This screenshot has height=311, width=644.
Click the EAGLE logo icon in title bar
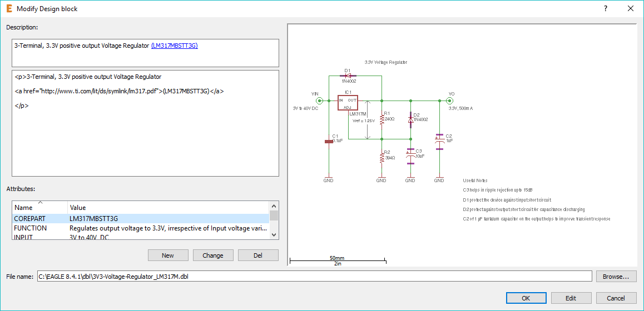(9, 9)
